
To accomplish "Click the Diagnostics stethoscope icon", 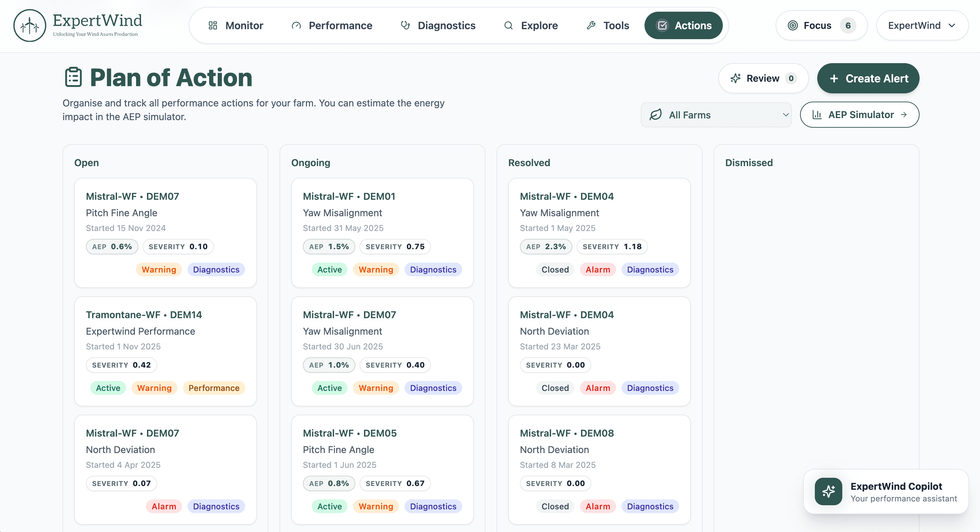I will (x=405, y=25).
